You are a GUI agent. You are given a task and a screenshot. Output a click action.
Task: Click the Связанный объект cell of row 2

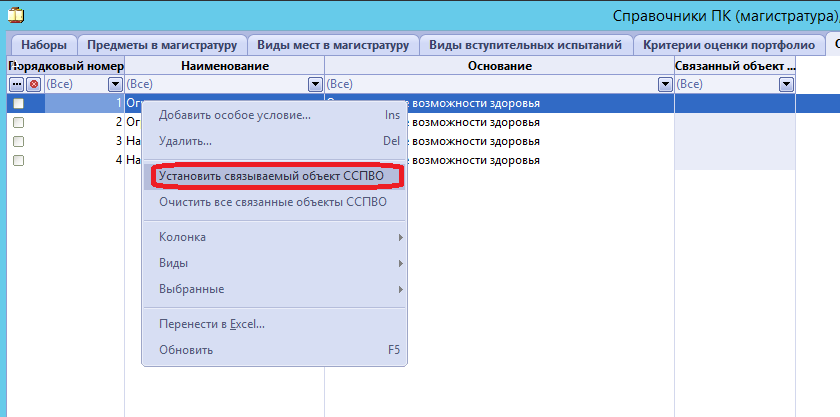(735, 122)
